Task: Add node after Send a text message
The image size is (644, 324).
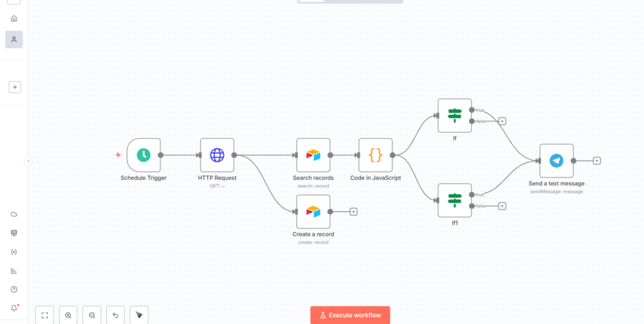Action: [x=597, y=160]
